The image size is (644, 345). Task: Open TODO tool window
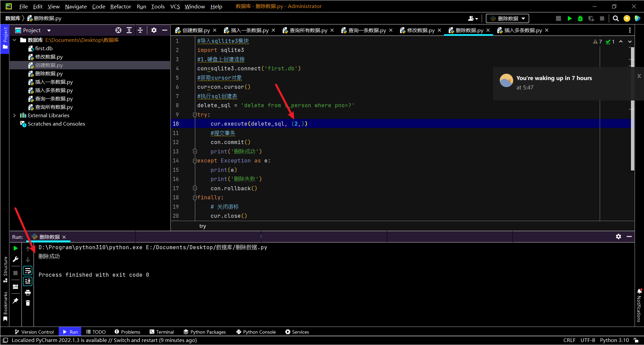pyautogui.click(x=96, y=332)
